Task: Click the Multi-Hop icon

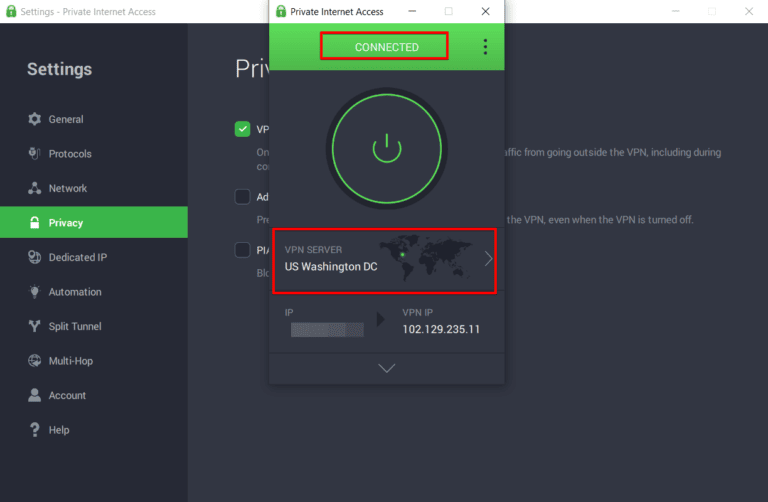Action: (34, 361)
